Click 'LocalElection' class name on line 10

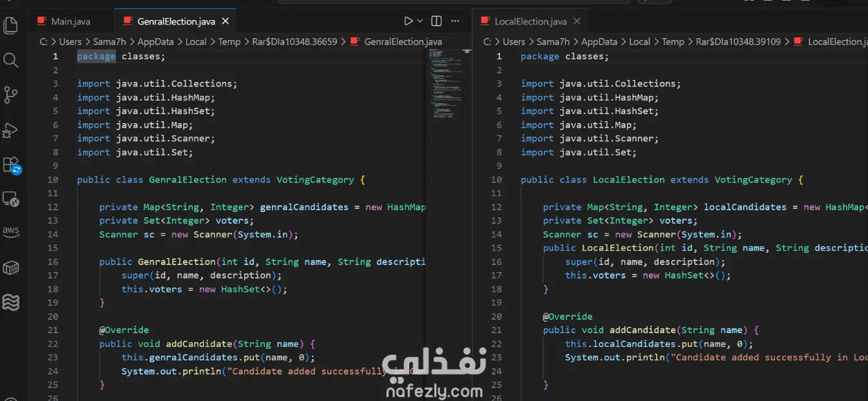(x=628, y=180)
